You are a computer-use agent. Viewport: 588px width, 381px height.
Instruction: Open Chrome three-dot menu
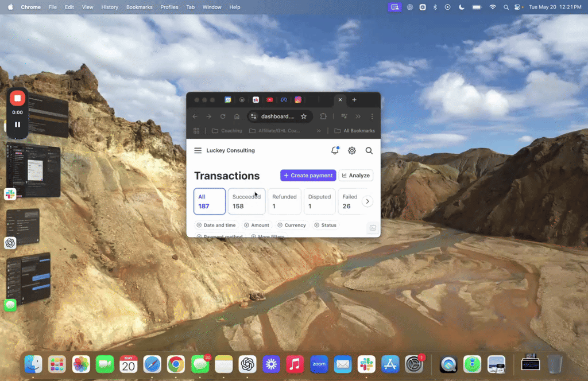click(372, 116)
